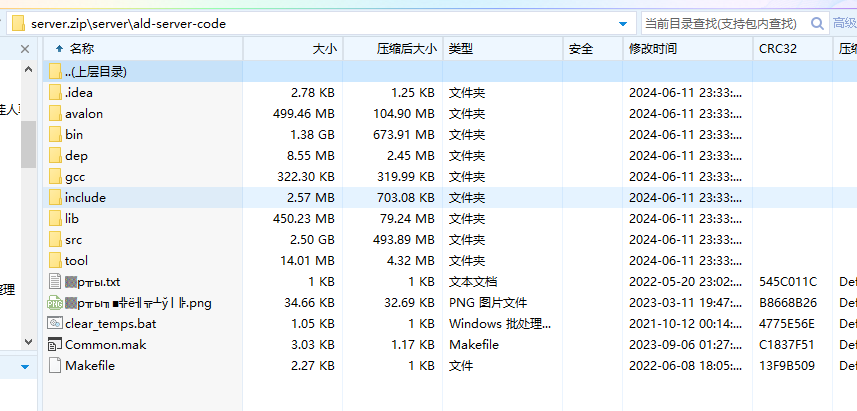The image size is (857, 411).
Task: Collapse the side panel top arrow
Action: point(25,47)
